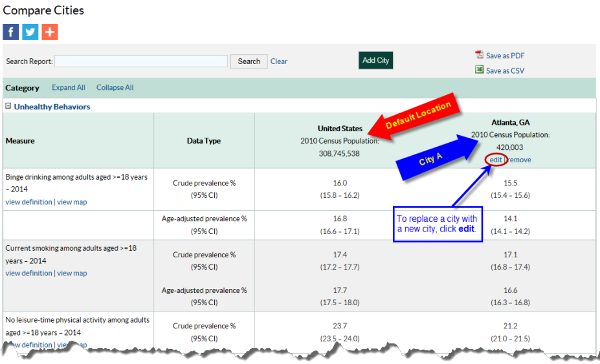View definition for Current smoking measure
600x364 pixels.
(28, 273)
